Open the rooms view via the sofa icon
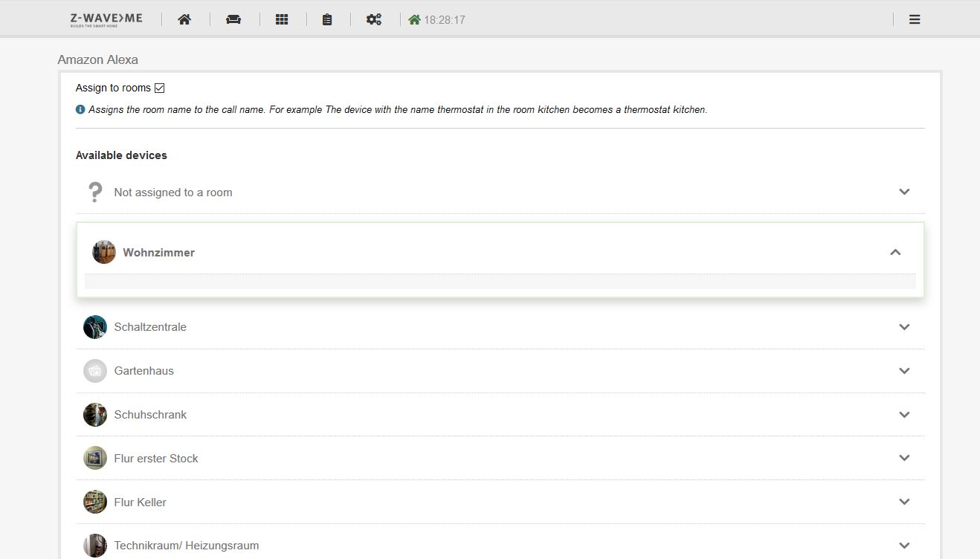The height and width of the screenshot is (559, 980). [x=233, y=19]
